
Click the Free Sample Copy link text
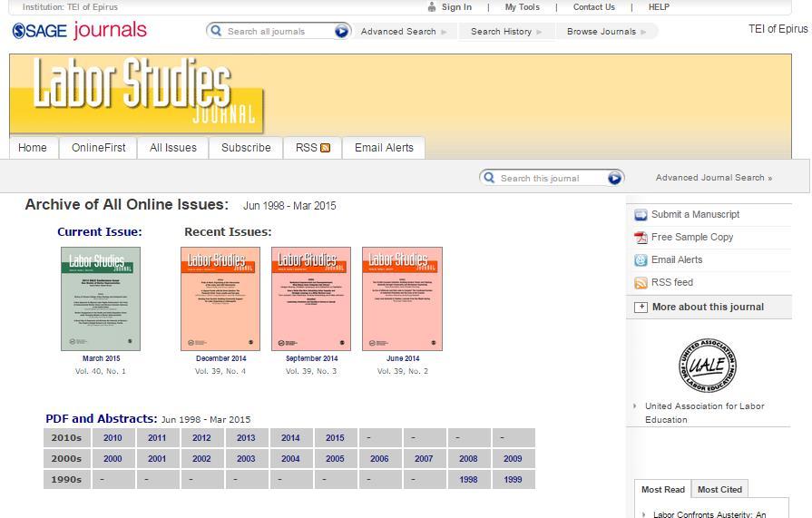[692, 238]
